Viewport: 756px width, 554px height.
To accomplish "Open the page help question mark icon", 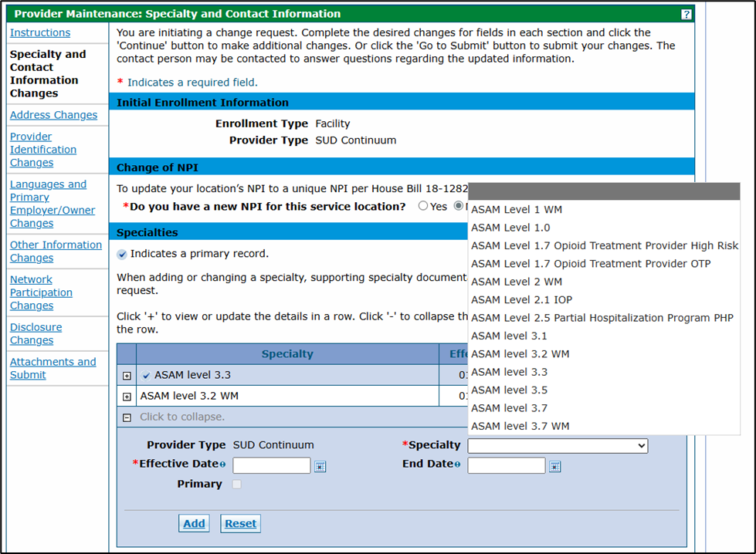I will (x=686, y=14).
